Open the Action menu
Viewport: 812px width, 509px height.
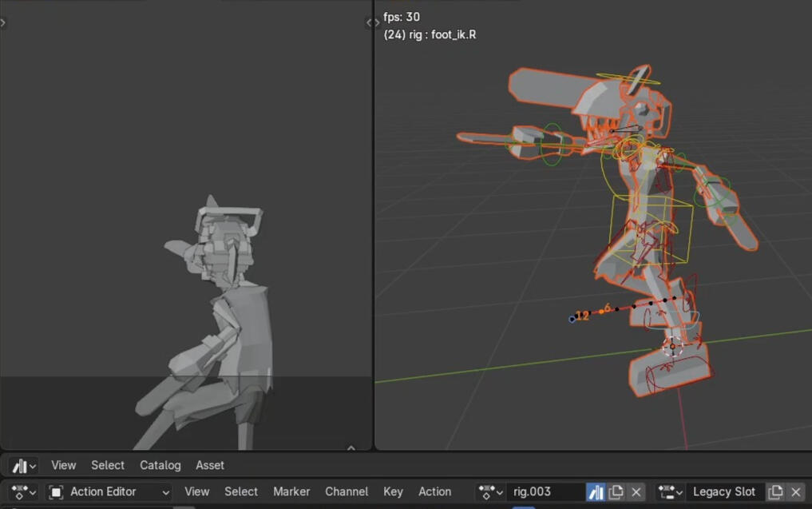pyautogui.click(x=434, y=491)
